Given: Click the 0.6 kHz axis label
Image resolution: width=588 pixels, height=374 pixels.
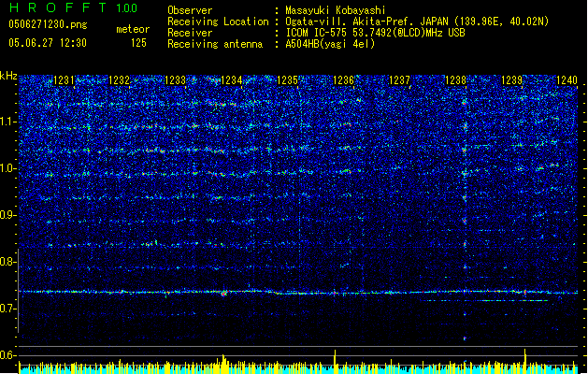Looking at the screenshot, I should pos(7,355).
